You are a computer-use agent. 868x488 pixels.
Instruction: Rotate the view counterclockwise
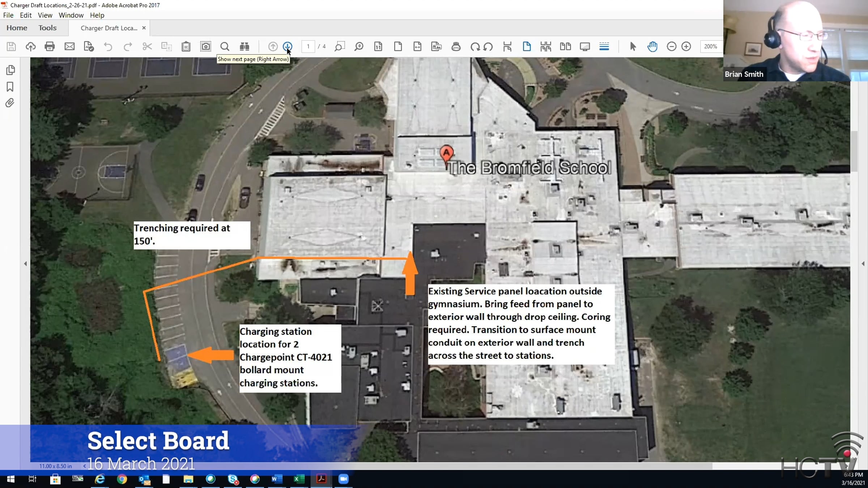488,46
